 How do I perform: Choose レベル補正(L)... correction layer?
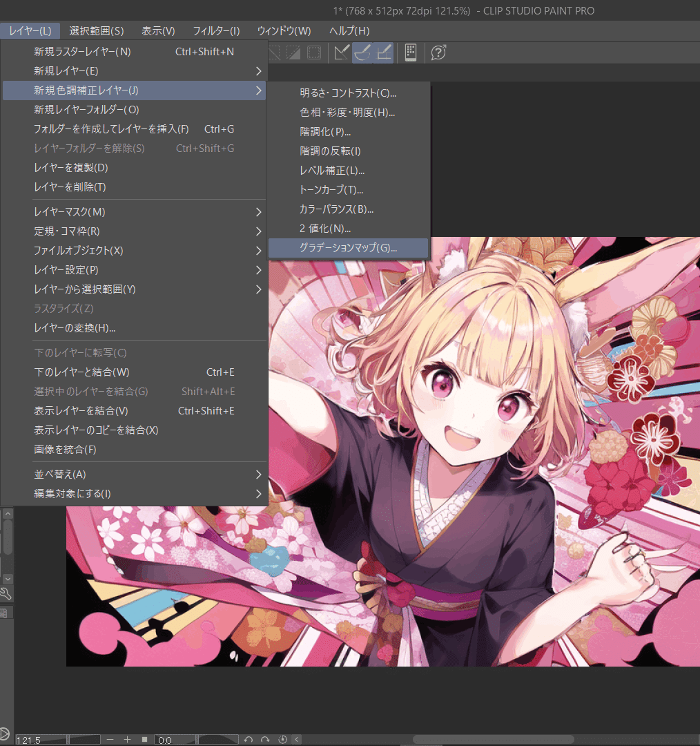[349, 171]
